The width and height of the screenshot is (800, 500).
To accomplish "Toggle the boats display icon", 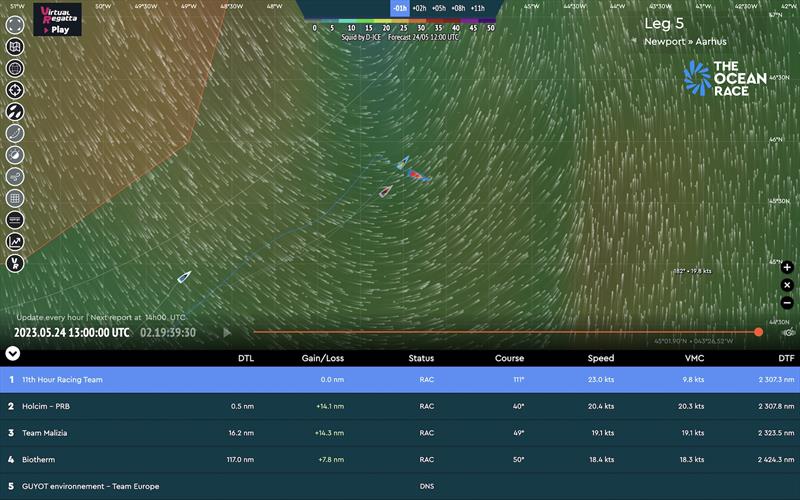I will tap(15, 112).
